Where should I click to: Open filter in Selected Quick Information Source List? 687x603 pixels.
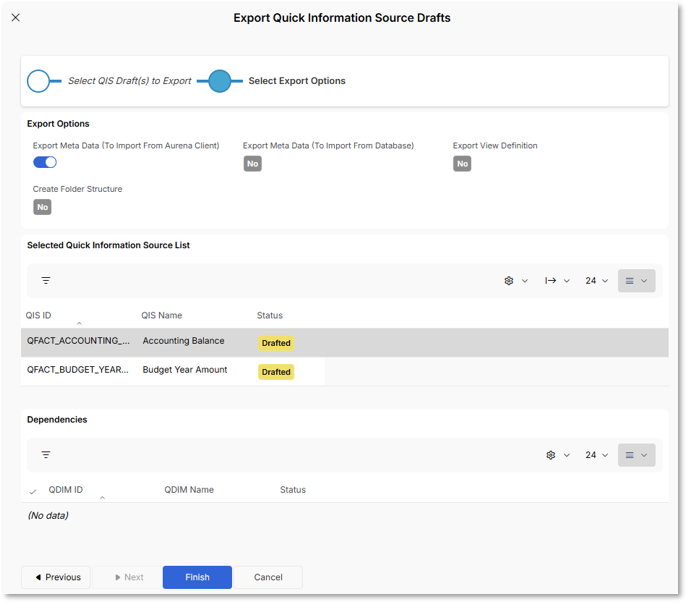(x=46, y=280)
